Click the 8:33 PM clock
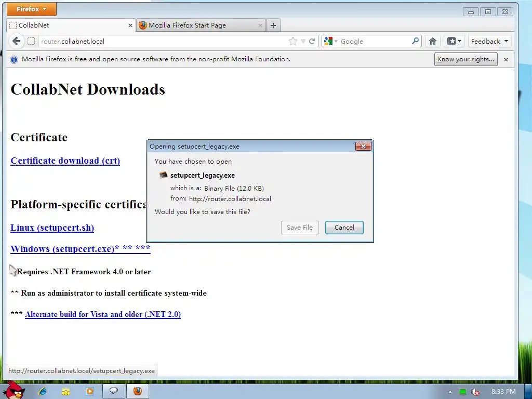 [503, 392]
